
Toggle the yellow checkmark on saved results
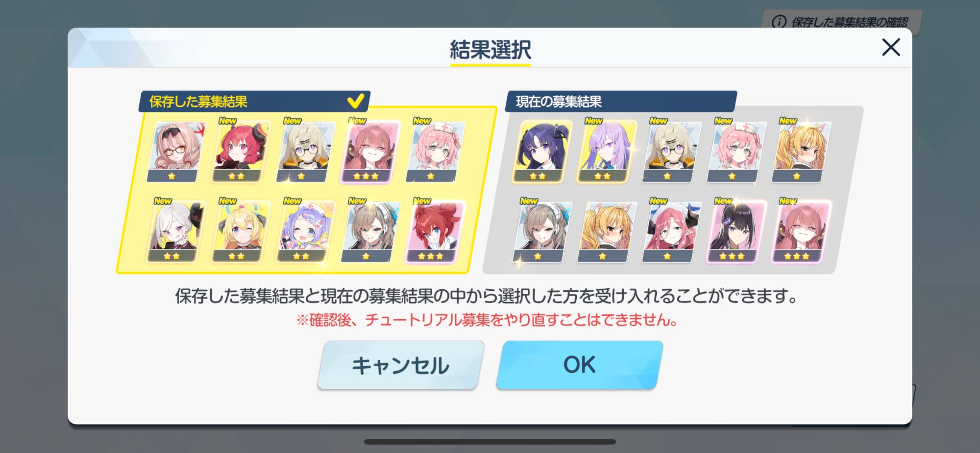coord(355,101)
